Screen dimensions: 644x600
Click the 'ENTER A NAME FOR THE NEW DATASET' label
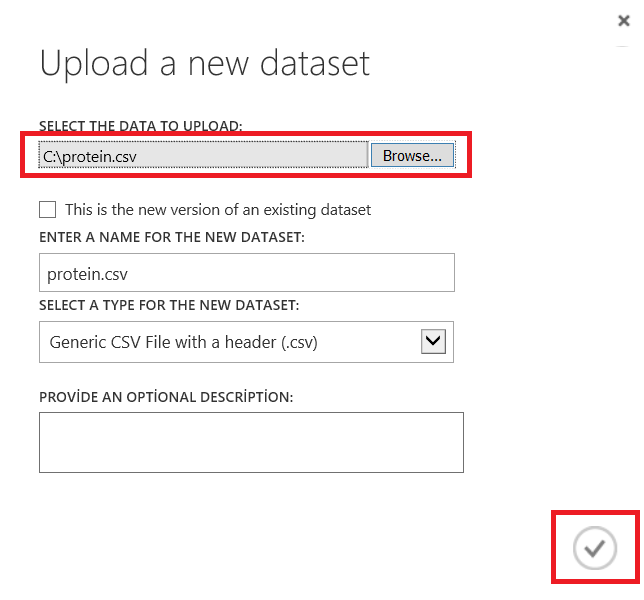point(172,238)
